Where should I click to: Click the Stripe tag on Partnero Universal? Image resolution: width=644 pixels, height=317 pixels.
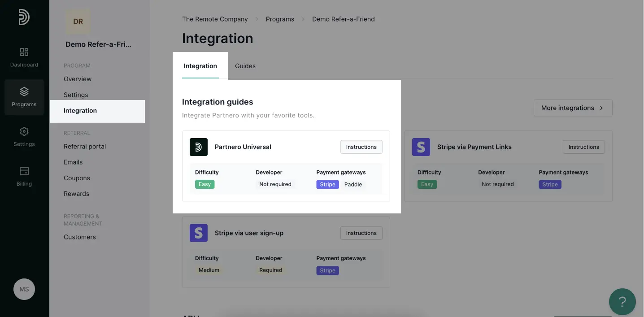click(328, 184)
